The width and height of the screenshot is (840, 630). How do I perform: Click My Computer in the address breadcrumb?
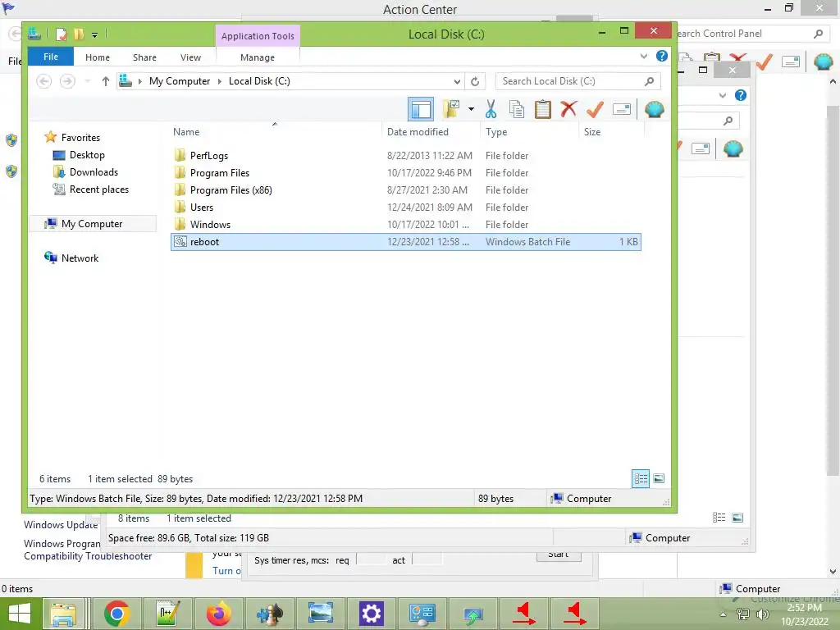pos(180,81)
